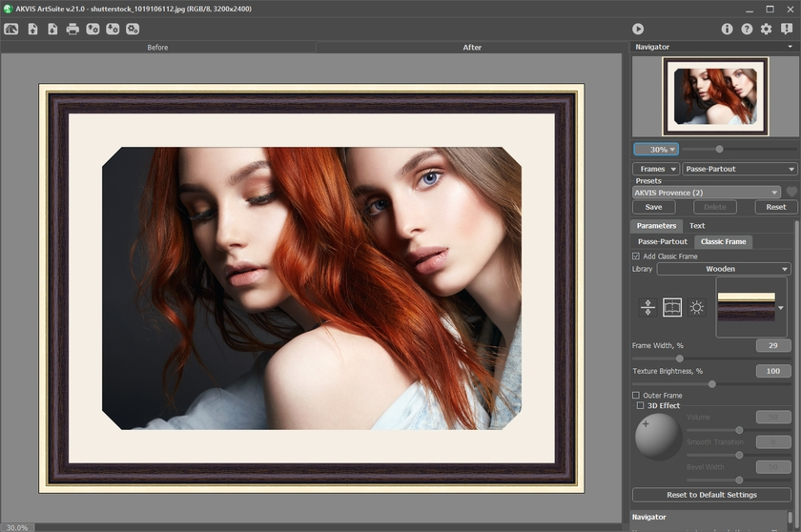Switch to the Passe-Partout tab
This screenshot has width=801, height=532.
[662, 241]
